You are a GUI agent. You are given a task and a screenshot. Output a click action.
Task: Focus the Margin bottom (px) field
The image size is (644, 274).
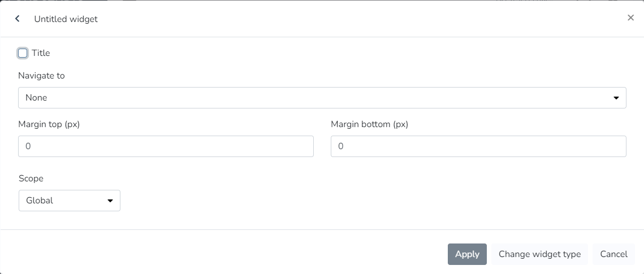(478, 146)
